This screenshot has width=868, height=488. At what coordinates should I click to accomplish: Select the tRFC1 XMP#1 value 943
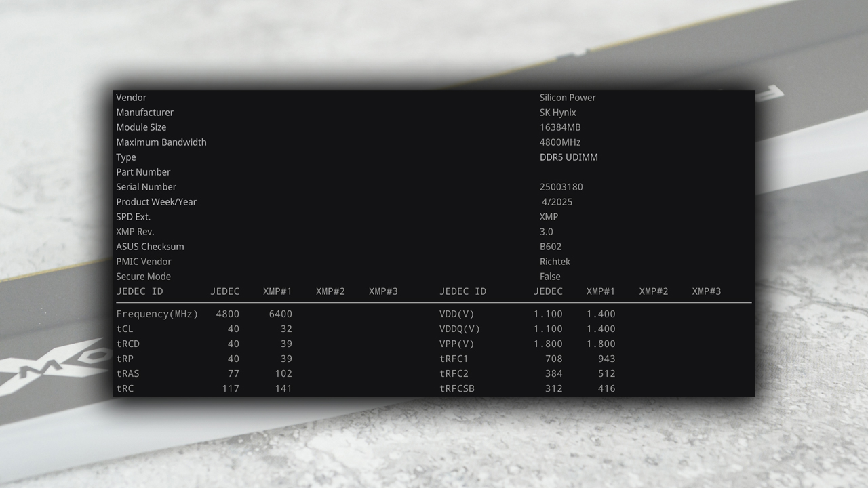click(x=606, y=359)
